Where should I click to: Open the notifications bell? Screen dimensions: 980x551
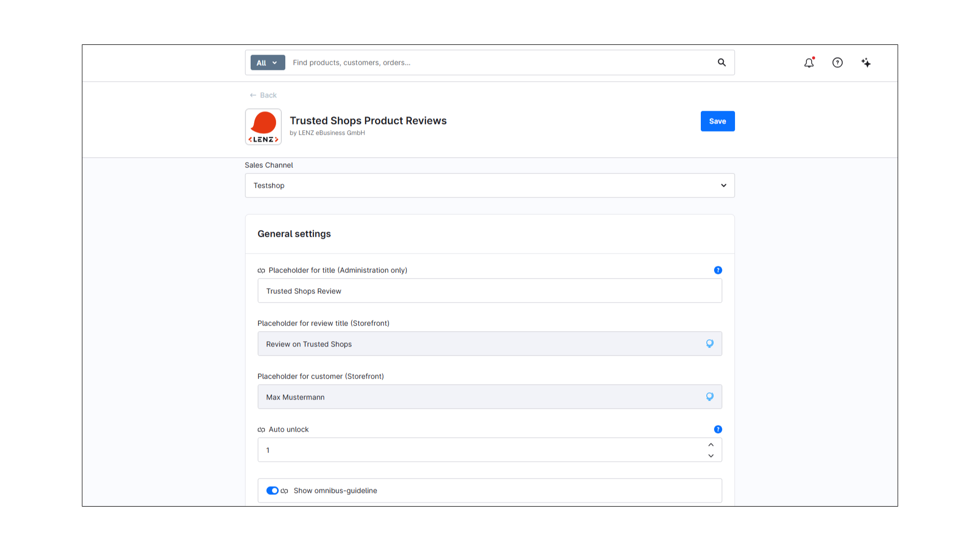(809, 63)
